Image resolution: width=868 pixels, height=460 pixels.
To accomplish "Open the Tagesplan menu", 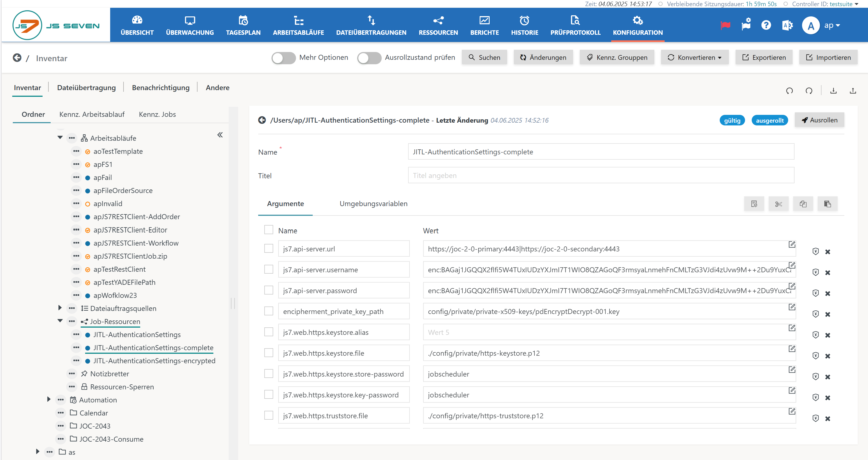I will (x=243, y=25).
